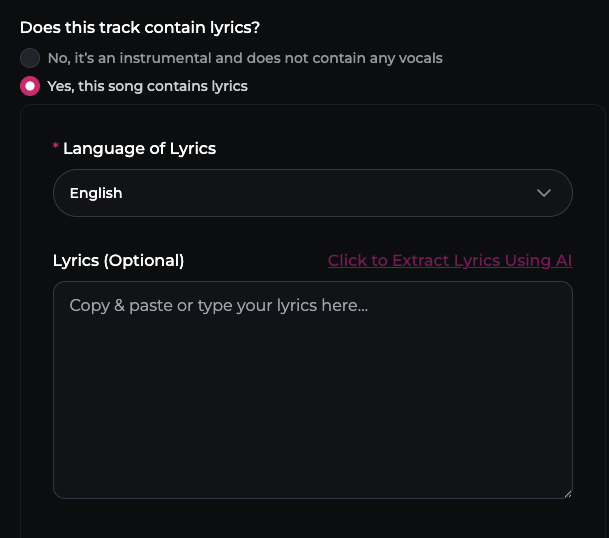
Task: Select the "Yes, this song contains lyrics" radio
Action: click(30, 86)
